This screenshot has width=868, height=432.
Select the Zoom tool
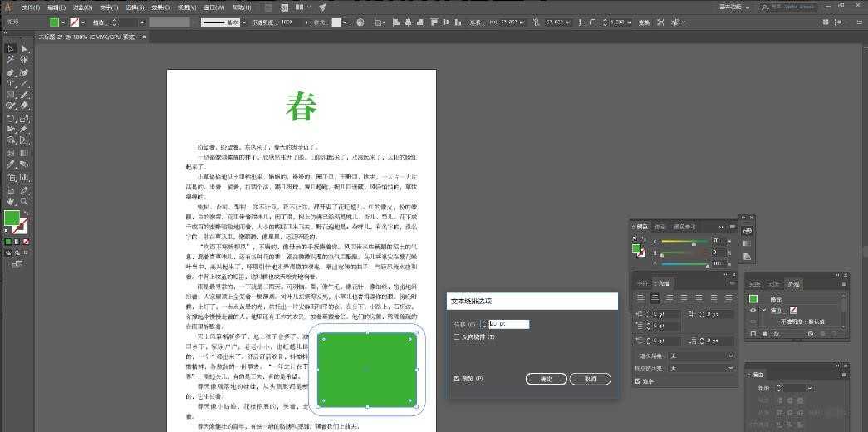pyautogui.click(x=24, y=202)
